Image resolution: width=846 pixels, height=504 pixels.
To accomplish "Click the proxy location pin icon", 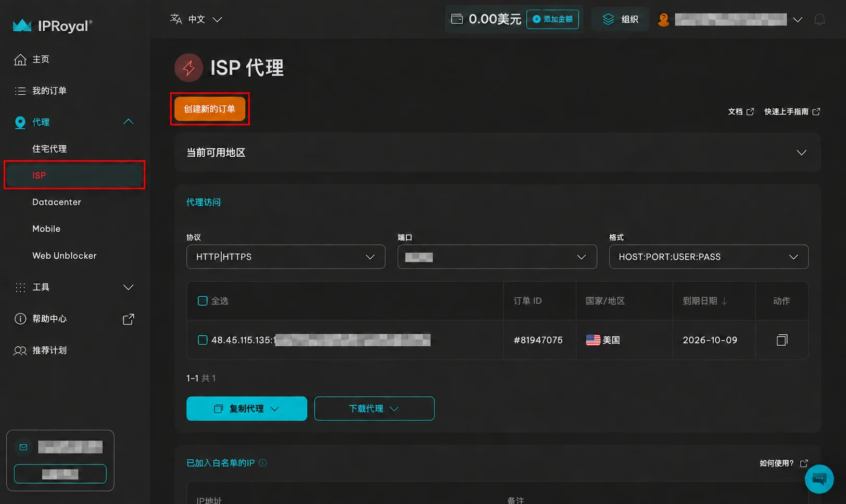I will (x=20, y=122).
